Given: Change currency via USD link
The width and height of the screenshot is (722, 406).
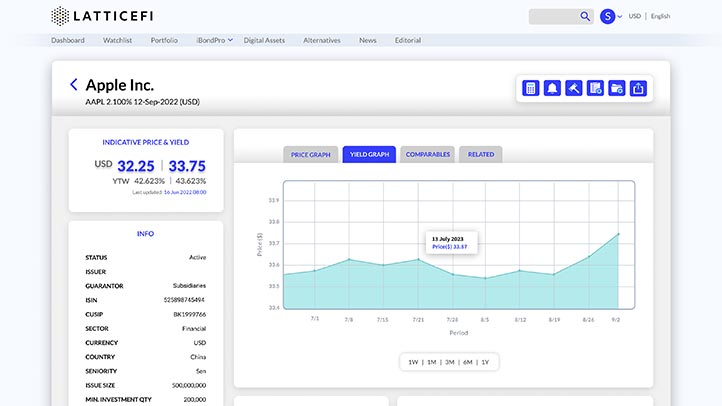Looking at the screenshot, I should click(x=635, y=16).
